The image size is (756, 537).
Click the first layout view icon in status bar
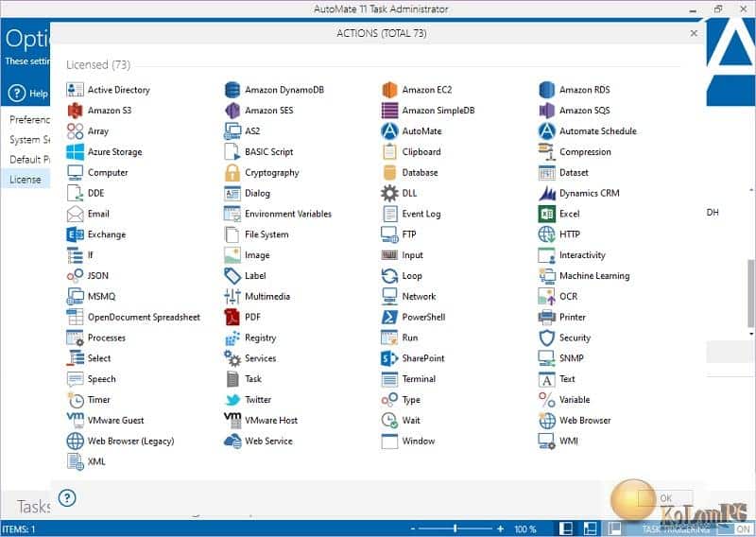click(x=565, y=528)
